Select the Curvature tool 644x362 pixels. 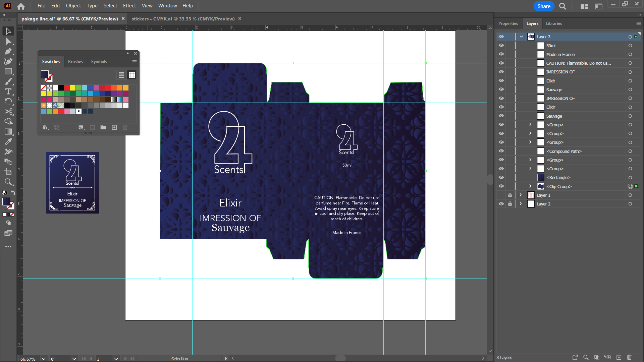pyautogui.click(x=8, y=61)
